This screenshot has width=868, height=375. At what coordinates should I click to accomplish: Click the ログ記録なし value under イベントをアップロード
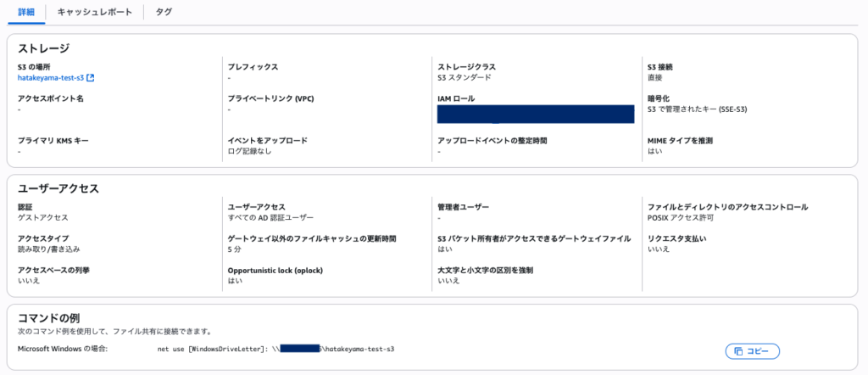250,151
